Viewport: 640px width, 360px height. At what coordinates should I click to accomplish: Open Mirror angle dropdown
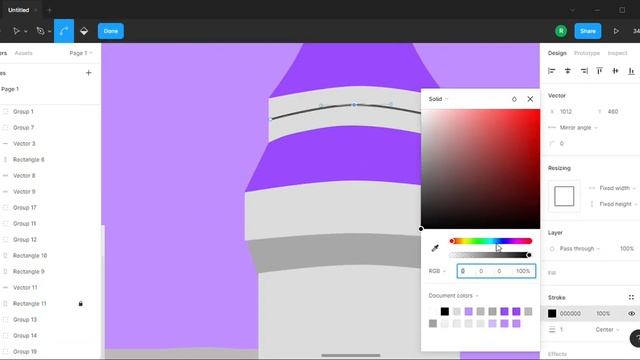pos(579,128)
